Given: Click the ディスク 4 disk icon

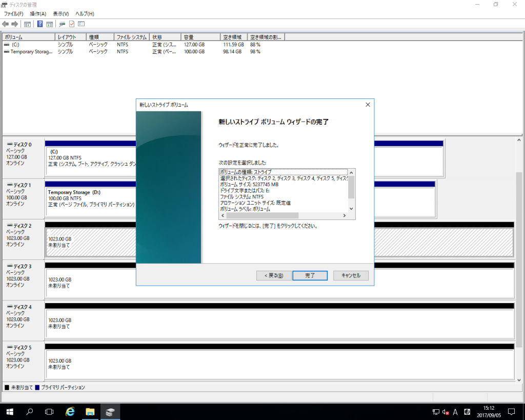Looking at the screenshot, I should tap(10, 307).
